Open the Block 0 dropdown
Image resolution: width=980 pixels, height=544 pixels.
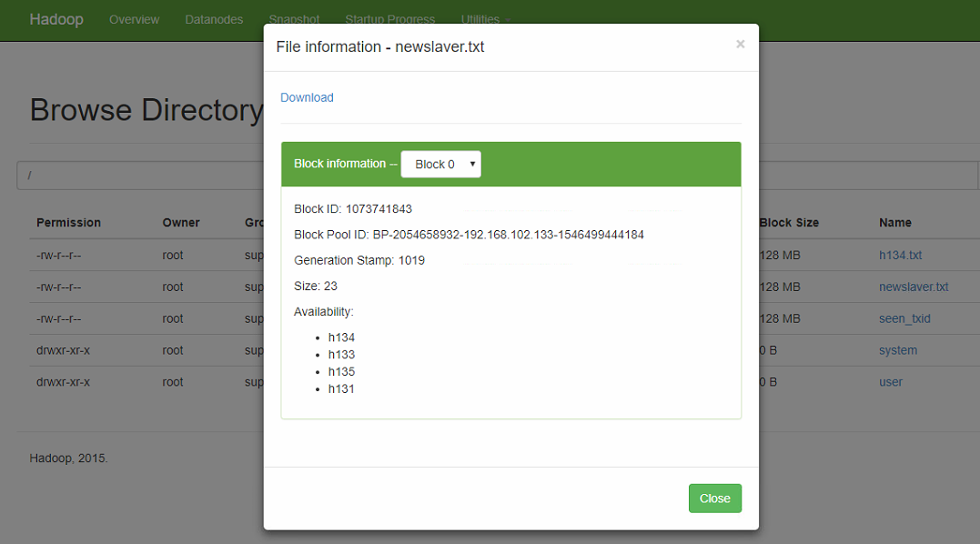440,165
